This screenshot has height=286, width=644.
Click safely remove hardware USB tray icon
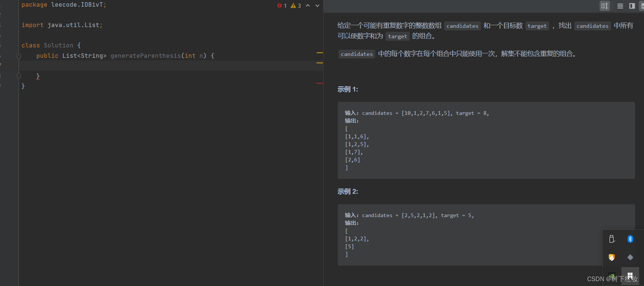point(612,239)
